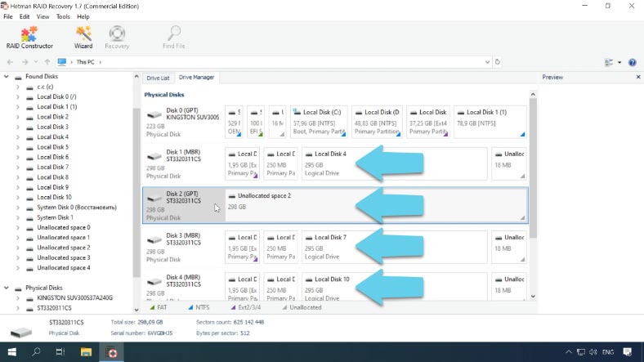Image resolution: width=644 pixels, height=362 pixels.
Task: Open the Help menu
Action: (x=83, y=17)
